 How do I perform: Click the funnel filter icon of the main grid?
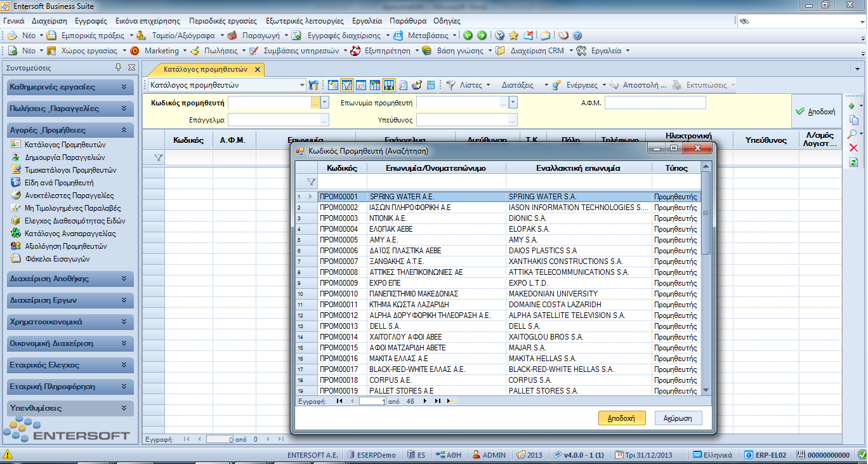click(x=159, y=157)
